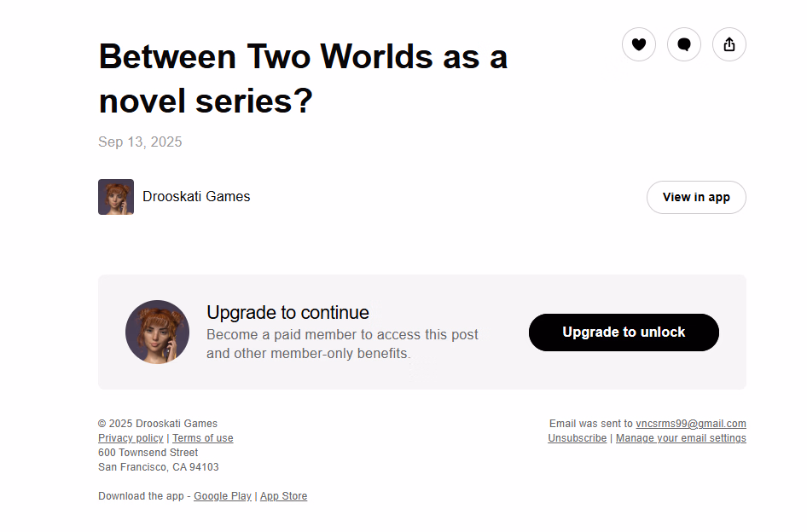Click the round avatar in the upgrade box

pos(157,332)
